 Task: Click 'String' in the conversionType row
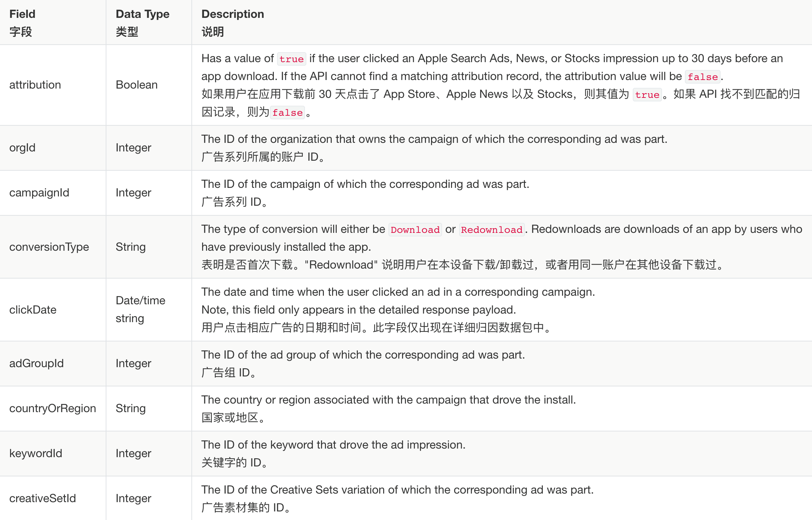[130, 247]
